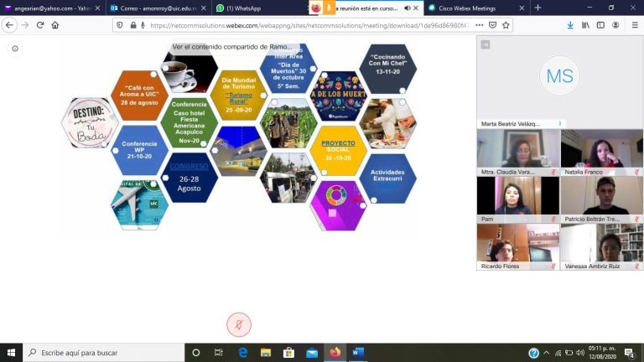The width and height of the screenshot is (644, 362).
Task: Click the meeting info icon
Action: [x=15, y=49]
